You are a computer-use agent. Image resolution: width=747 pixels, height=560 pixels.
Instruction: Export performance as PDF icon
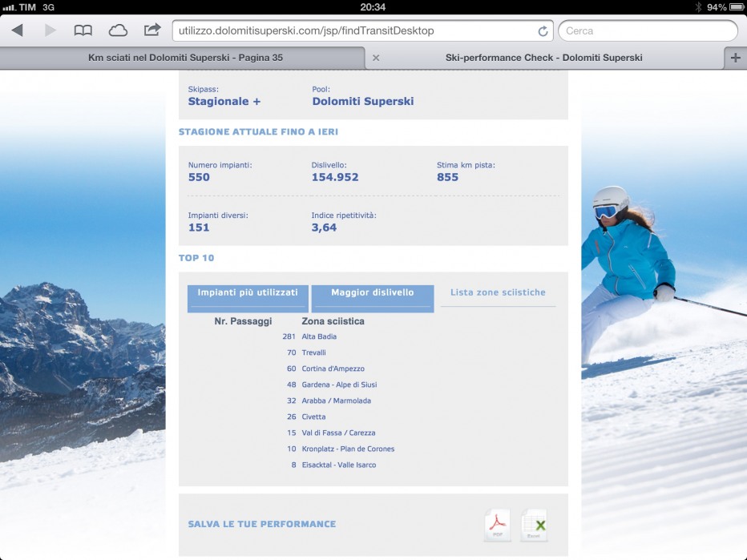498,525
